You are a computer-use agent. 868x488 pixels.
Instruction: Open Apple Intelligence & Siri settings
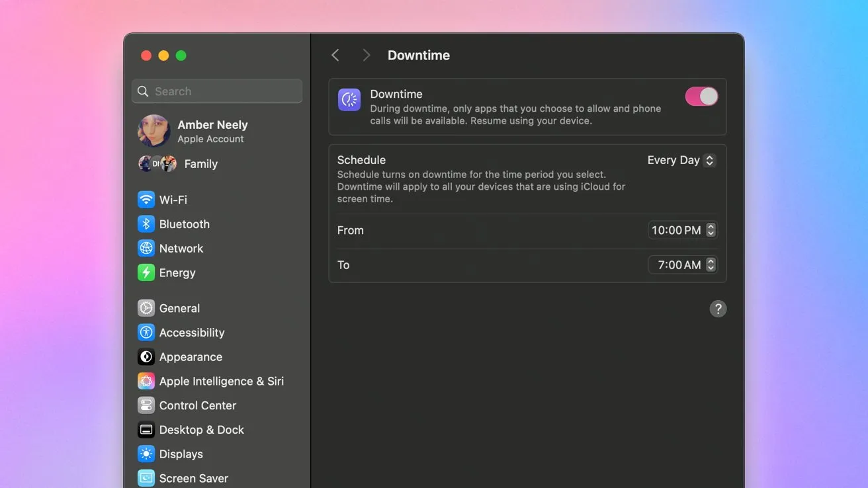pyautogui.click(x=221, y=381)
